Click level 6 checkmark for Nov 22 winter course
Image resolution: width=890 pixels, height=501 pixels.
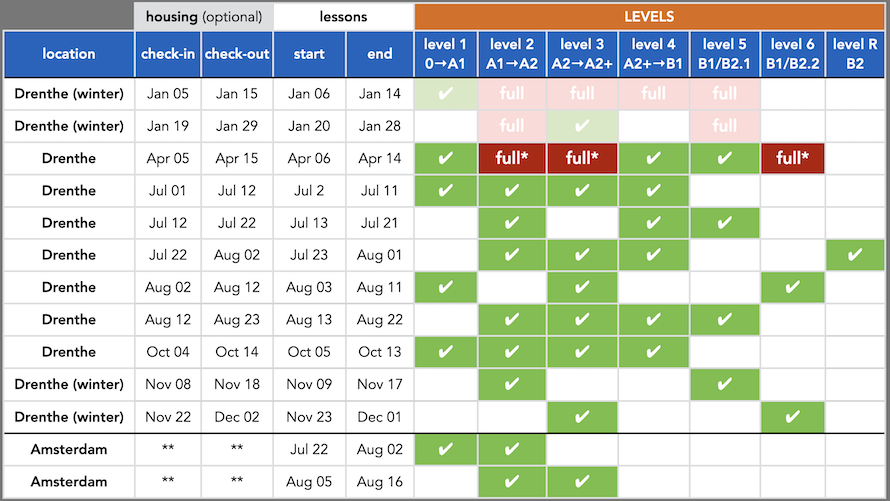(x=792, y=417)
